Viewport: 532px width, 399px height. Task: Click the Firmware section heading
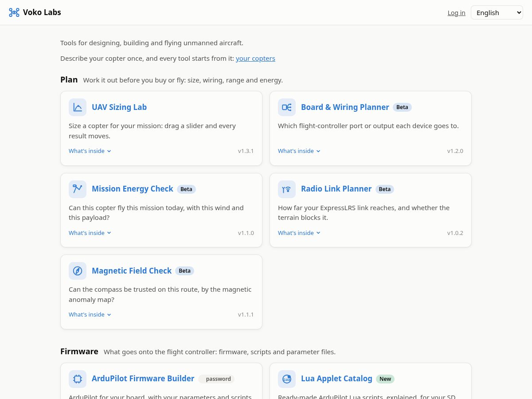[79, 352]
